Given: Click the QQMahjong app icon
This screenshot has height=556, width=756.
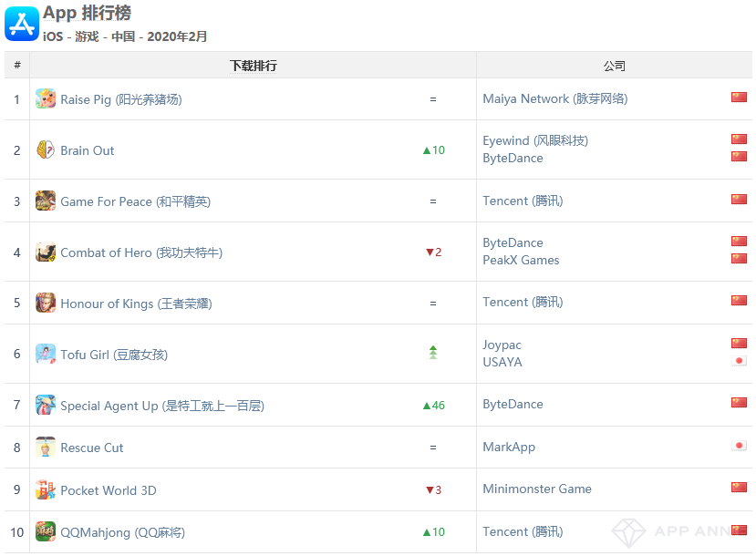Looking at the screenshot, I should point(46,532).
